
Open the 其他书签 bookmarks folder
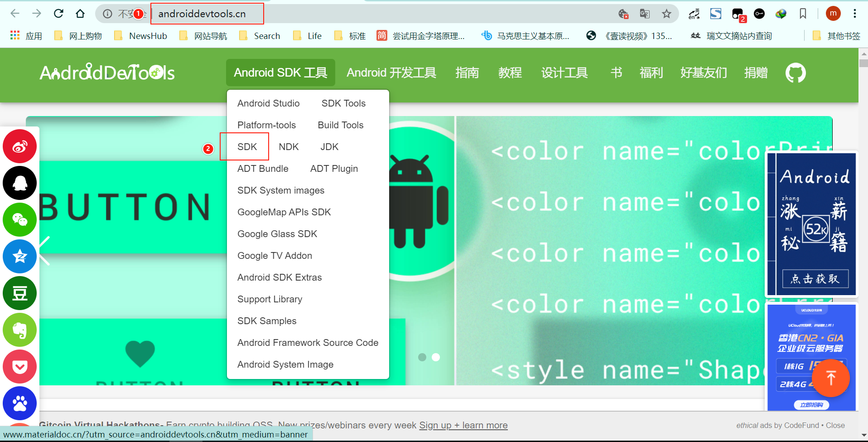point(836,36)
